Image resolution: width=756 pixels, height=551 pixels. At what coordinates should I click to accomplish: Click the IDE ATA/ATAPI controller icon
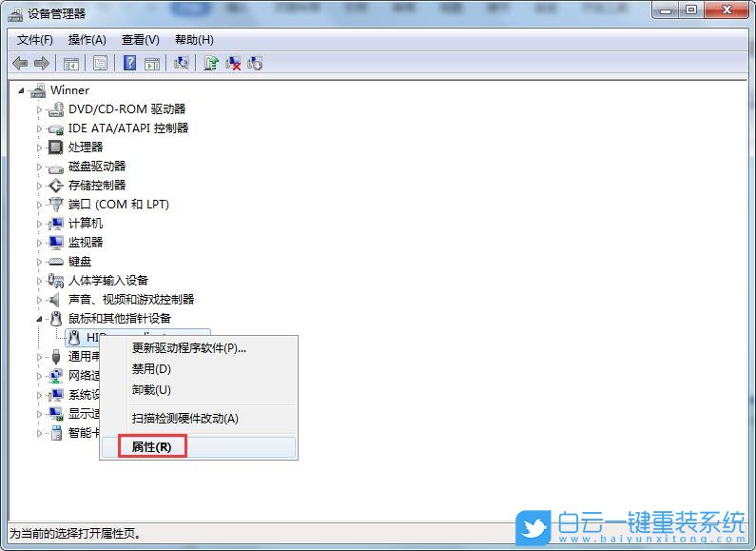coord(56,128)
